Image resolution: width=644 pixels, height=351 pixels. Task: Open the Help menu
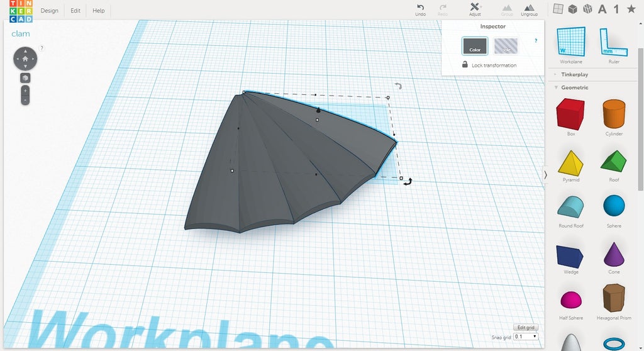(x=99, y=11)
